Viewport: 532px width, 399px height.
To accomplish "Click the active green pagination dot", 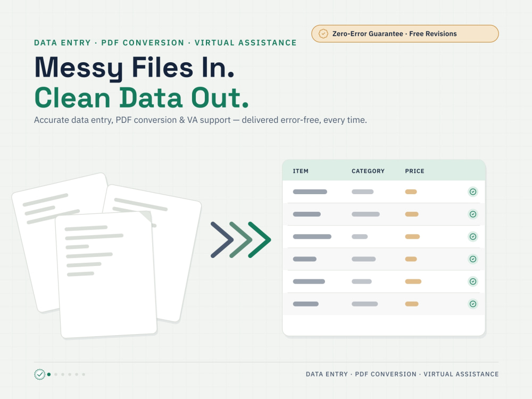I will pyautogui.click(x=49, y=374).
